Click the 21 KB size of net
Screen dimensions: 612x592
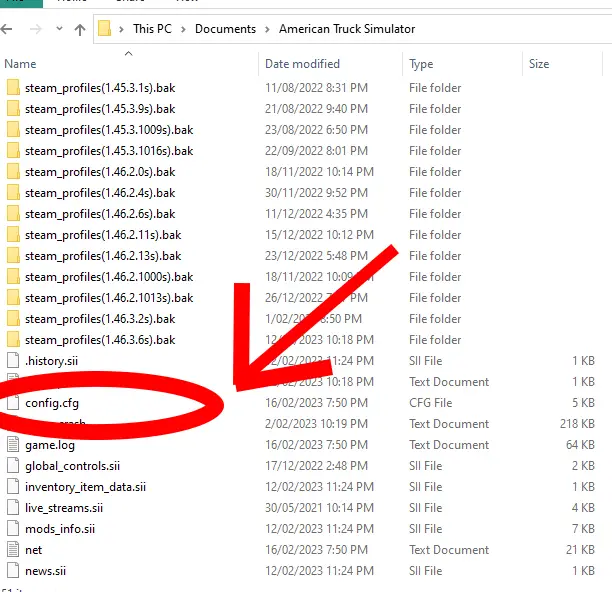coord(580,550)
